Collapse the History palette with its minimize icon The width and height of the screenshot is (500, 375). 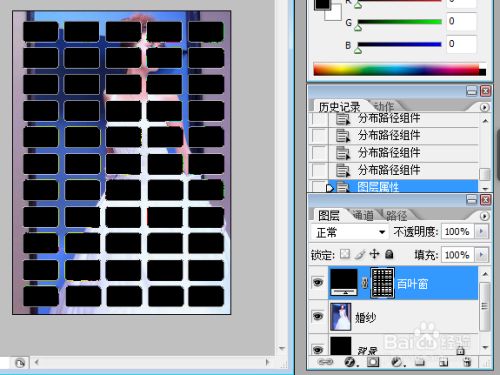[x=471, y=91]
